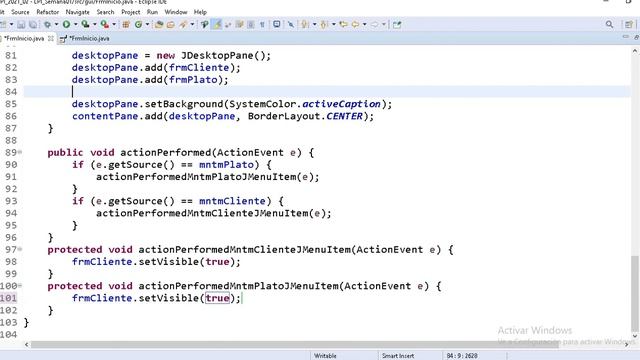Open the dropdown next to Run button
The image size is (640, 360).
76,25
